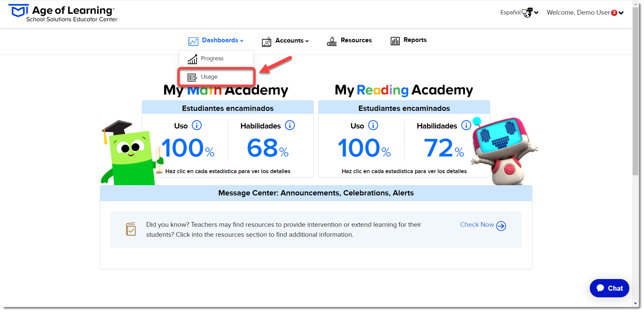Switch language to Español

tap(510, 12)
